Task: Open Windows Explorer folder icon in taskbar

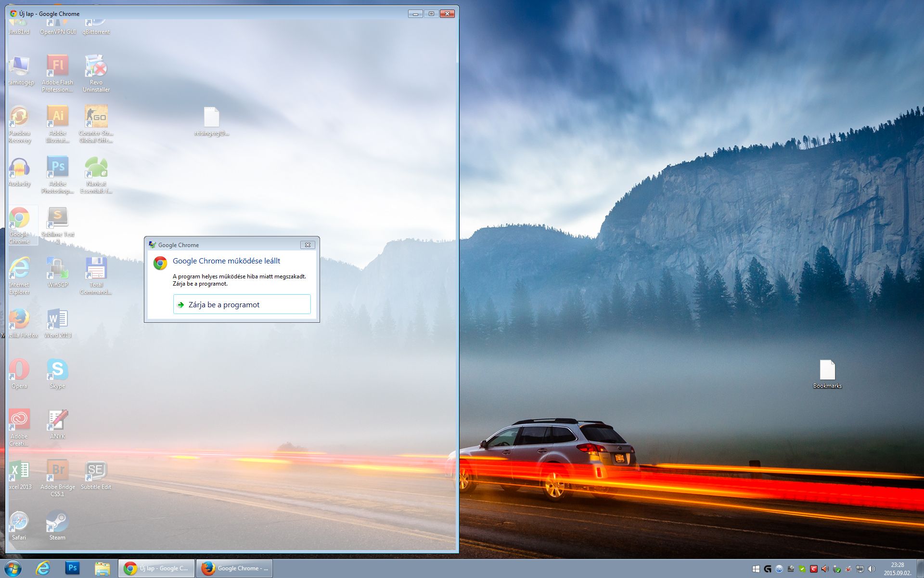Action: [102, 568]
